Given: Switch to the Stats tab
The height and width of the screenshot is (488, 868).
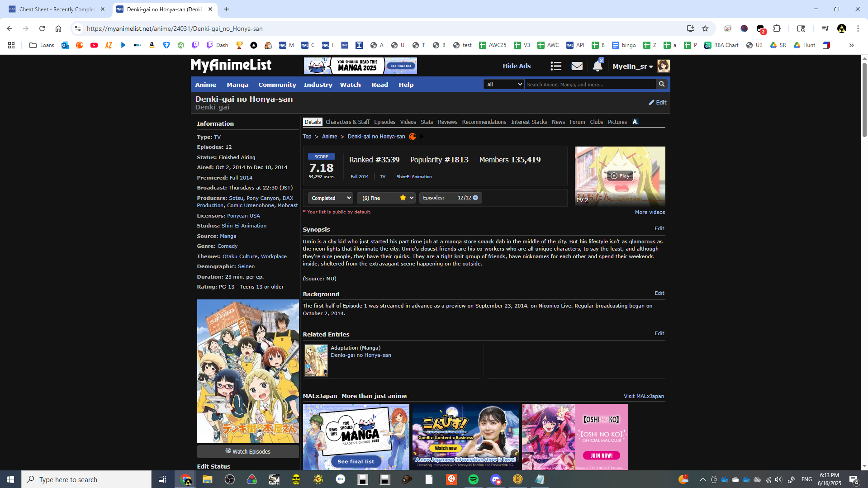Looking at the screenshot, I should tap(427, 122).
